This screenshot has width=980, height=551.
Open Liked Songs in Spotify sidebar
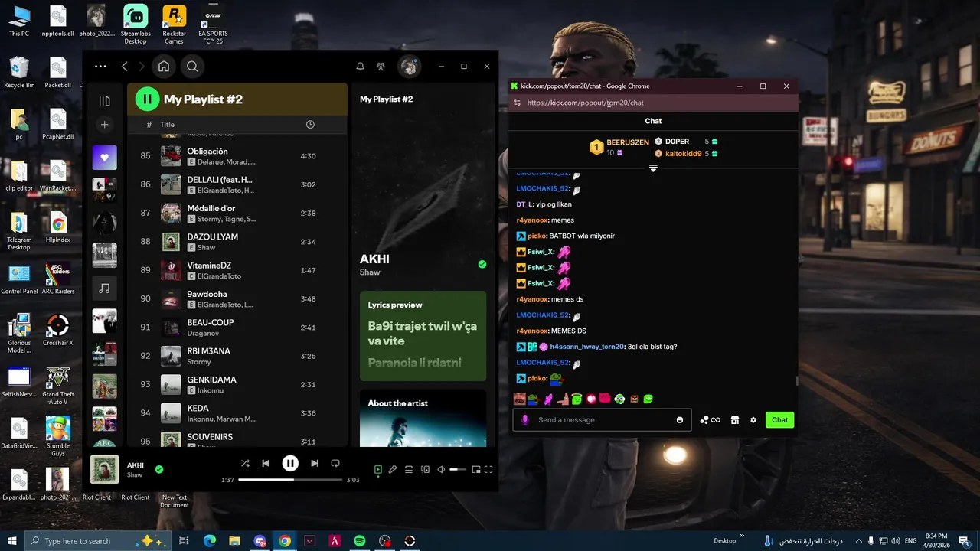(105, 158)
